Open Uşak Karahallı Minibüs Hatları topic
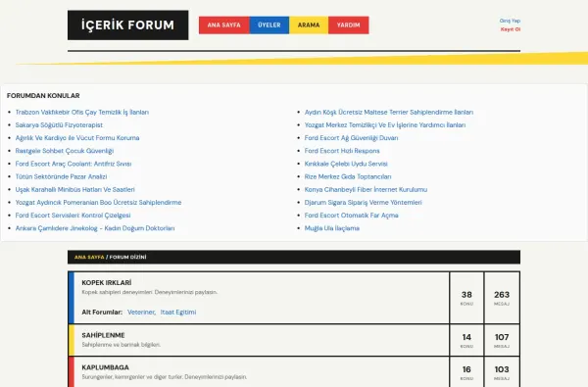 pyautogui.click(x=75, y=190)
